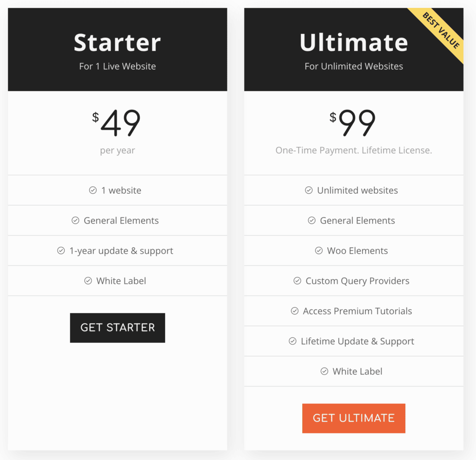Click the BEST VALUE yellow ribbon

[441, 30]
